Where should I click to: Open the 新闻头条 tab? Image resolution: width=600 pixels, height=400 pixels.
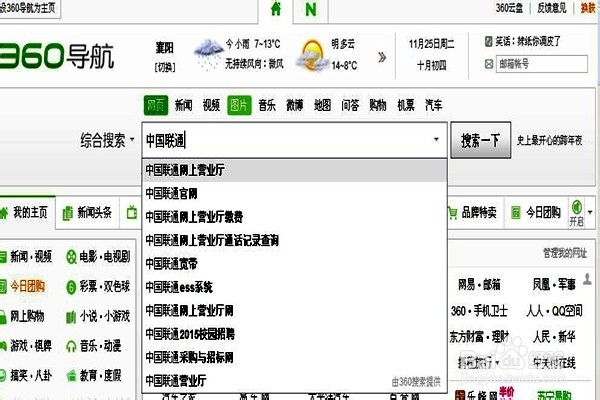coord(89,212)
